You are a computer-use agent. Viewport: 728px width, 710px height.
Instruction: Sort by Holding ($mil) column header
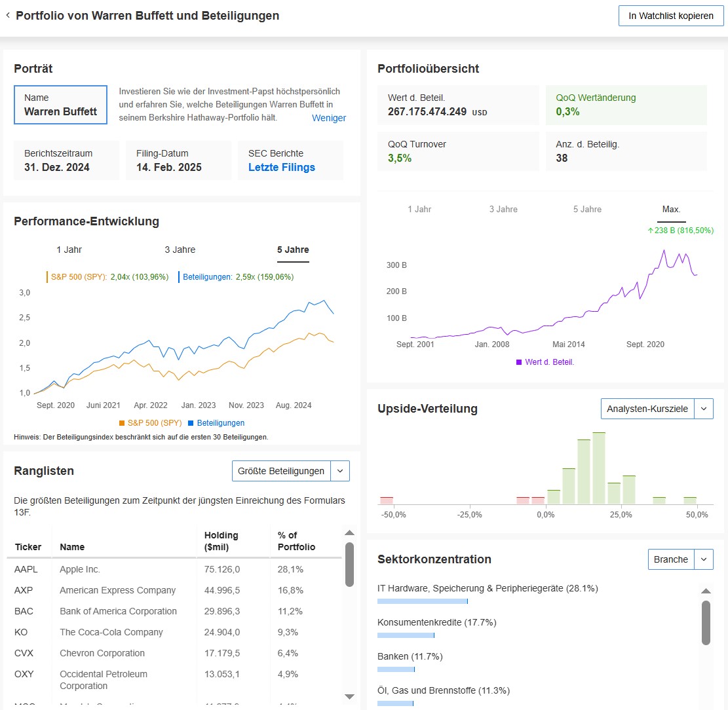[221, 541]
